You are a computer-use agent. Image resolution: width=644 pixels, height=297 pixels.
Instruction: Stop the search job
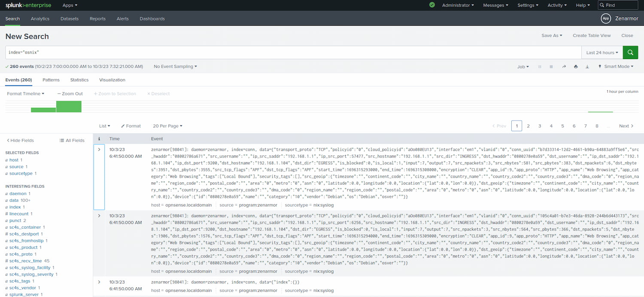pyautogui.click(x=552, y=67)
